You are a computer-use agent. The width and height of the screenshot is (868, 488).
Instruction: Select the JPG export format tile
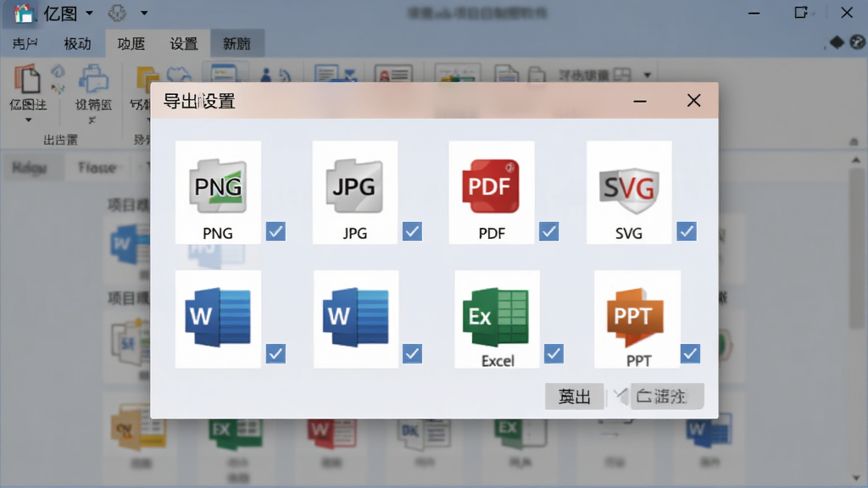pos(355,192)
